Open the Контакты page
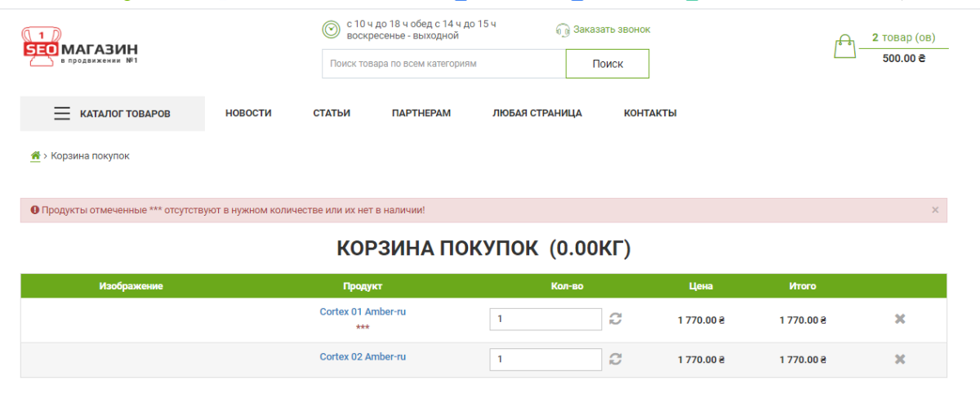This screenshot has width=980, height=412. [650, 114]
